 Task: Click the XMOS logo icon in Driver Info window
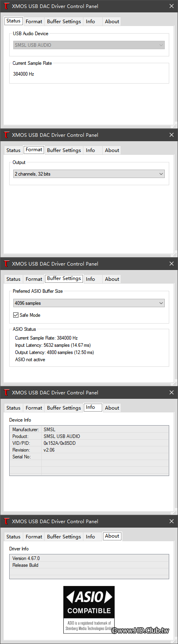6,522
